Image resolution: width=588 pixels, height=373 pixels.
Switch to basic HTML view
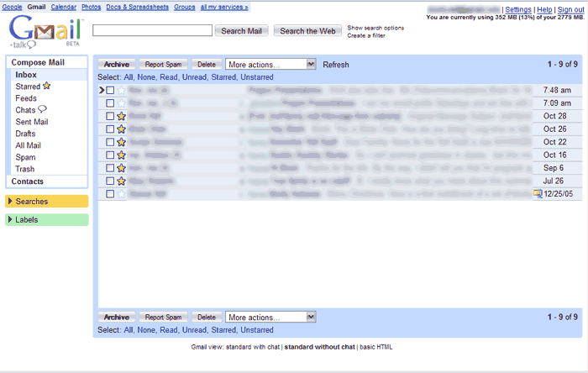pyautogui.click(x=376, y=347)
